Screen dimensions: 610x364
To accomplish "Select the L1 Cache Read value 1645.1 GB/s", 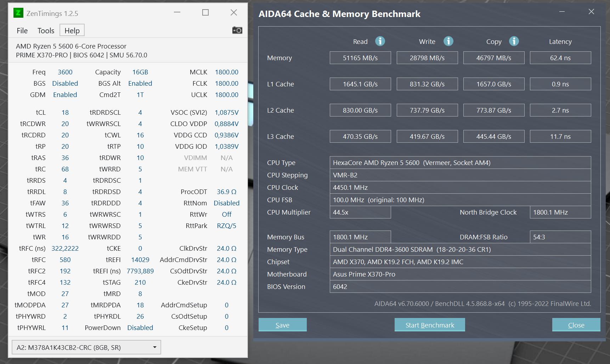I will coord(360,84).
